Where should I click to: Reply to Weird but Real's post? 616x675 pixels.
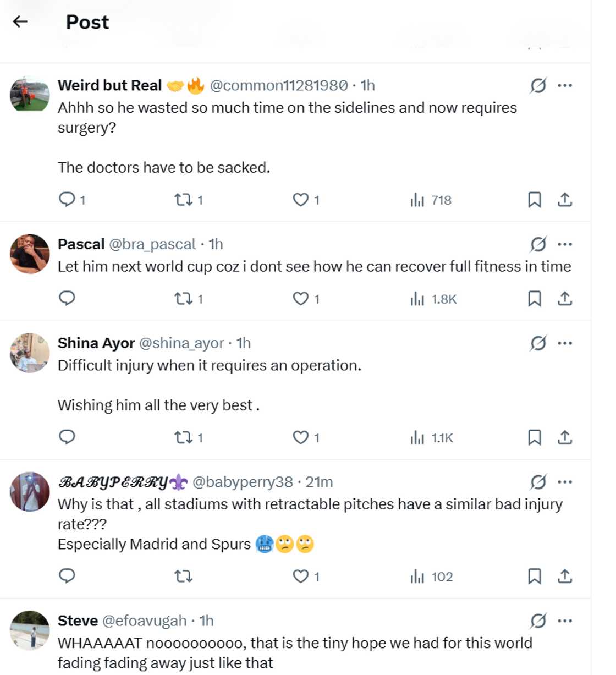click(x=67, y=200)
